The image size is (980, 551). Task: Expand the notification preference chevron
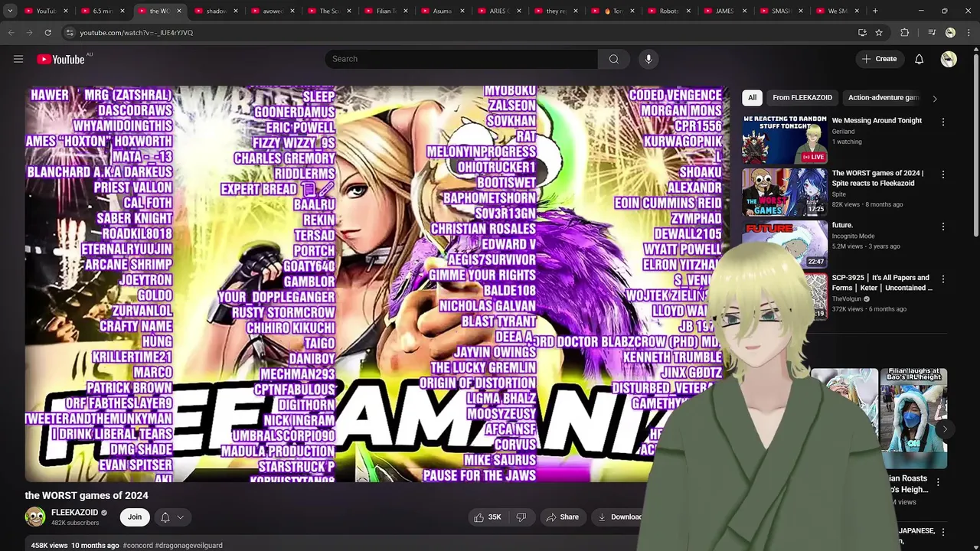point(181,517)
